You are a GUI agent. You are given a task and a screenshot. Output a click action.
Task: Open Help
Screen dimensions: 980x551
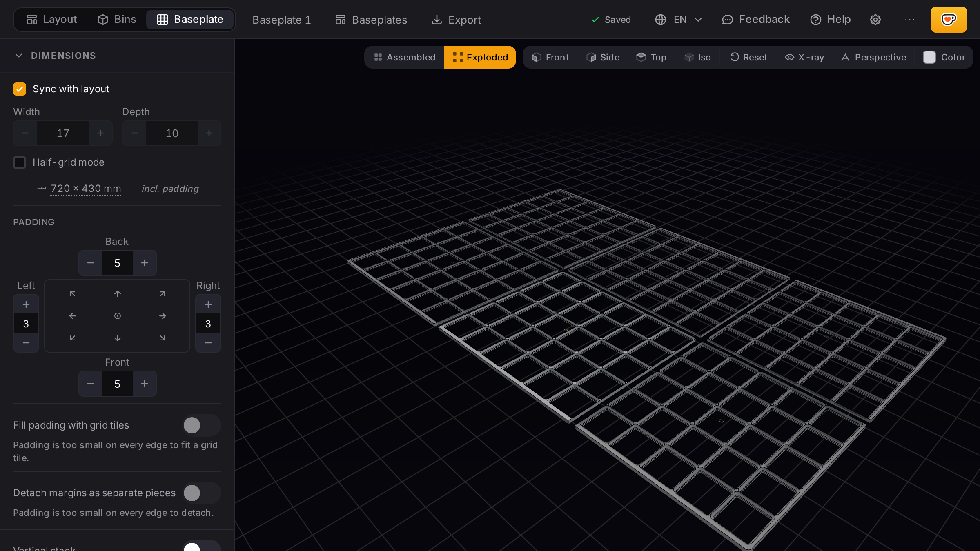click(x=831, y=20)
